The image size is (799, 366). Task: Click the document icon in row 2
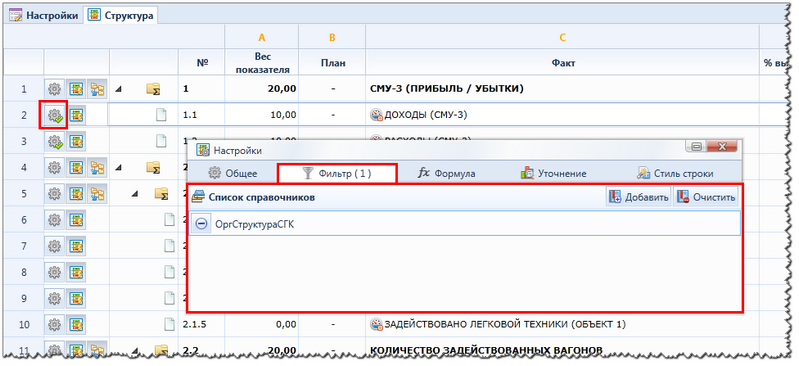click(162, 115)
